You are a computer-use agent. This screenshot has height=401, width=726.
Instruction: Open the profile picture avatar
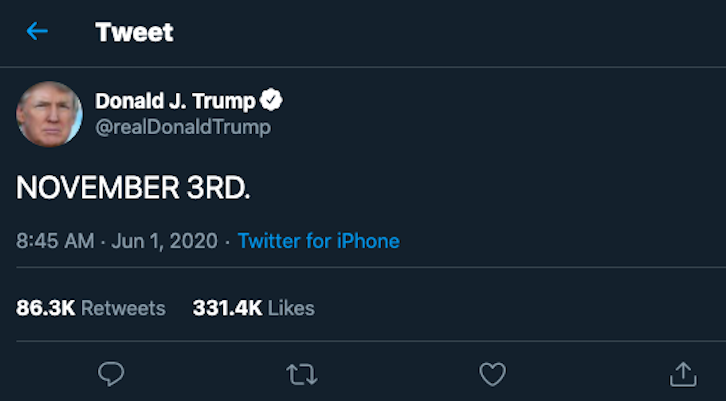tap(50, 114)
